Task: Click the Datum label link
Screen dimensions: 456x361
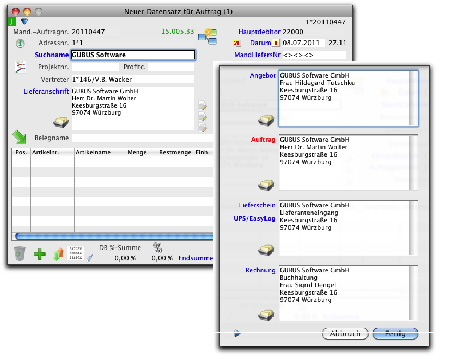Action: (x=260, y=43)
